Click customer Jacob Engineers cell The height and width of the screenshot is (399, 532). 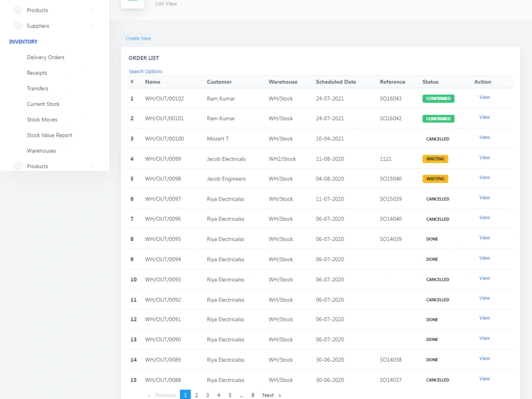coord(226,179)
